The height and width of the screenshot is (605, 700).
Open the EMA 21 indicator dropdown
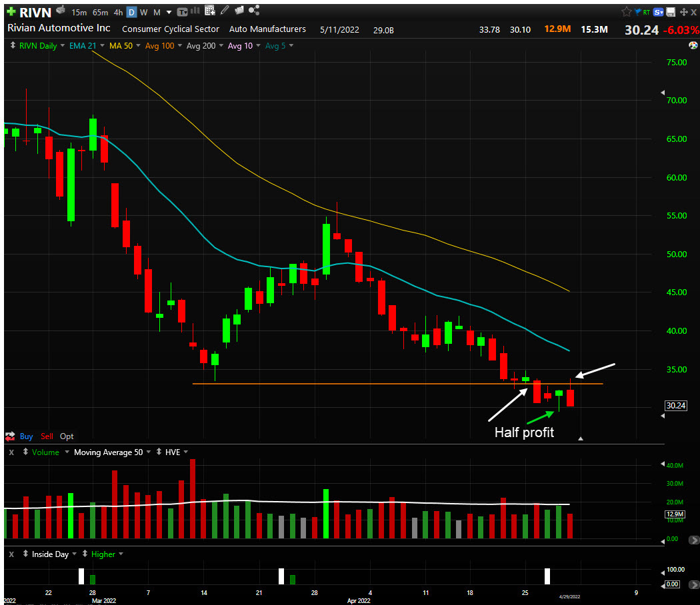(102, 45)
